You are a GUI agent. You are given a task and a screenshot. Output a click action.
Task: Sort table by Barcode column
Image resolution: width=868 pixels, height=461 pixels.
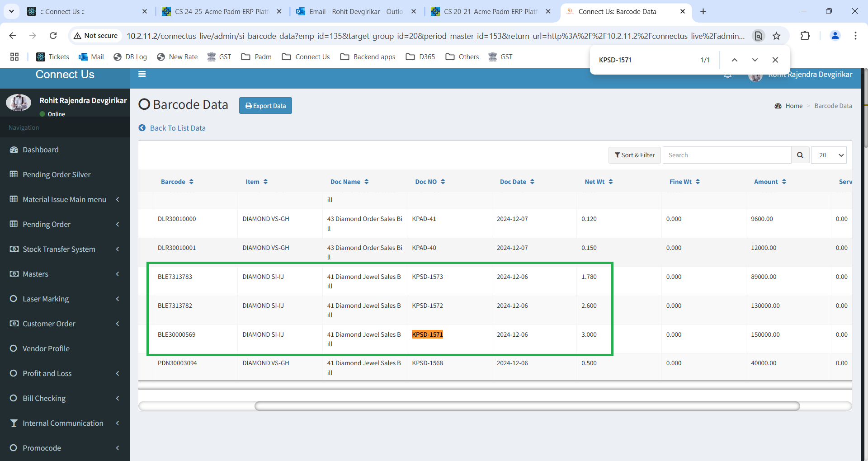pyautogui.click(x=177, y=182)
